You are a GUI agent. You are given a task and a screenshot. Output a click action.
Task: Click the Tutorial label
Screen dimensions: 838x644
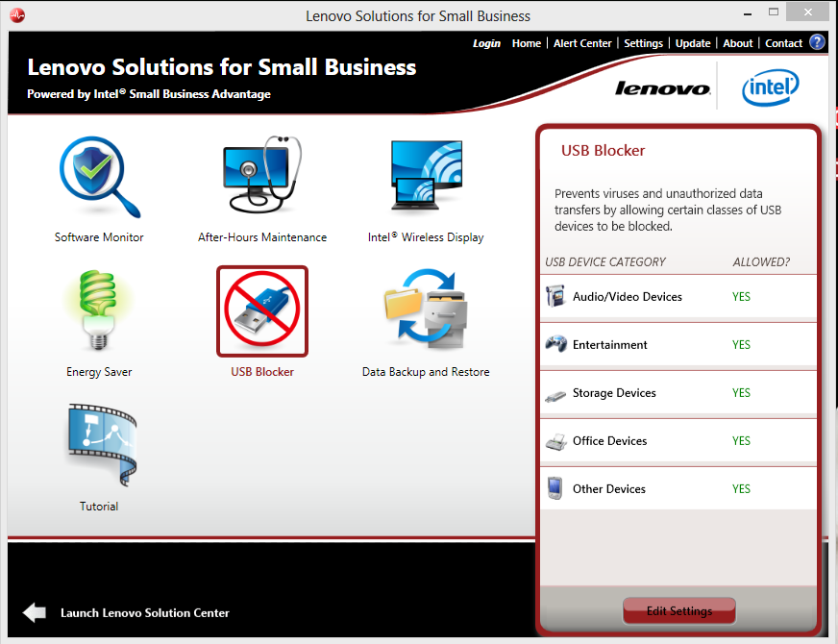click(99, 507)
